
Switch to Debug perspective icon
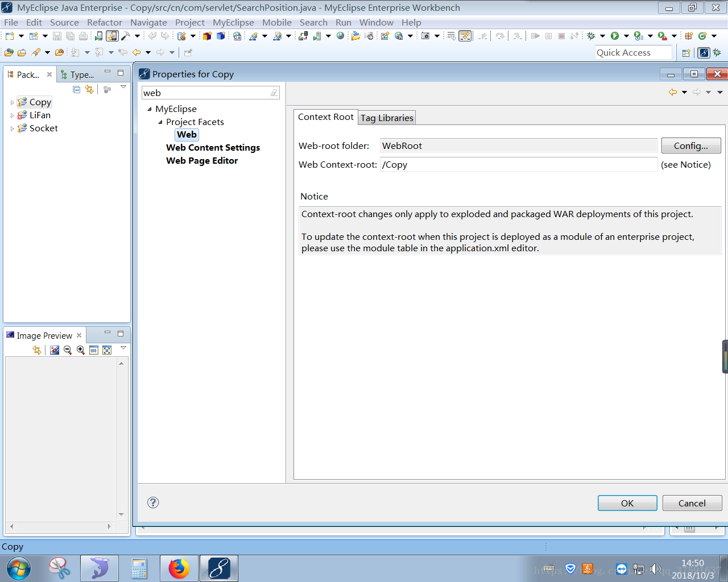(717, 53)
